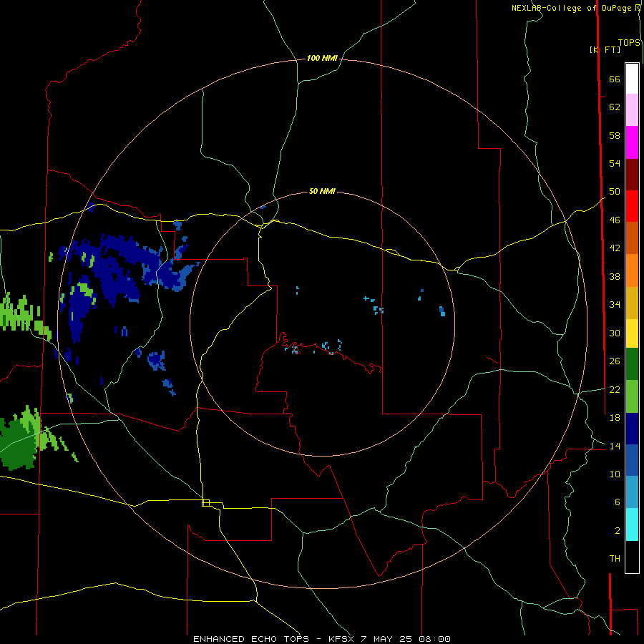The height and width of the screenshot is (644, 644).
Task: Click the 'TOPS' legend title
Action: coord(629,43)
